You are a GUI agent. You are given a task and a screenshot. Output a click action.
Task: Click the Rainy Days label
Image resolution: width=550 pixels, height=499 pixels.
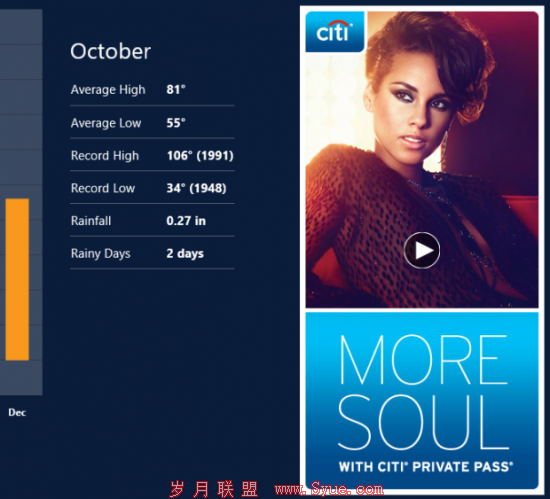pyautogui.click(x=100, y=254)
